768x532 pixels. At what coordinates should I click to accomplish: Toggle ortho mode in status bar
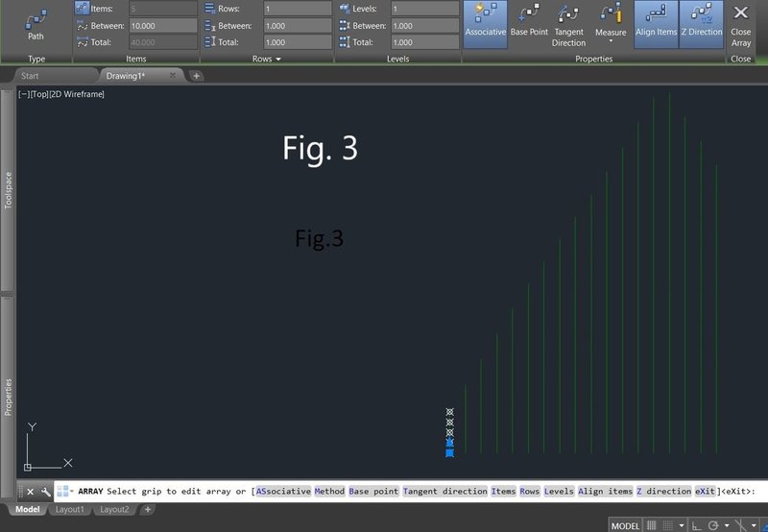tap(697, 525)
